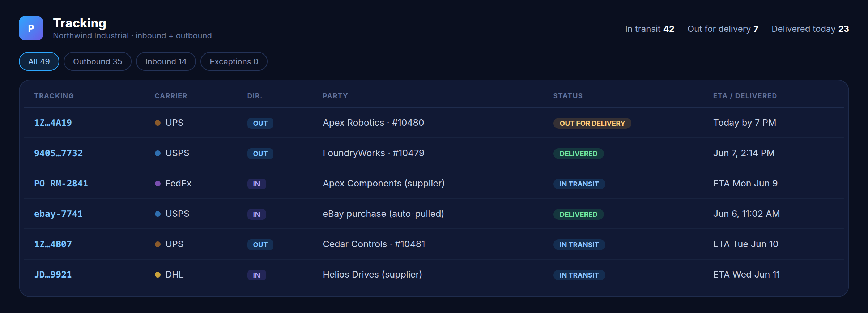Click the ETA Wed Jun 11 value
Screen dimensions: 868x313
(x=746, y=275)
